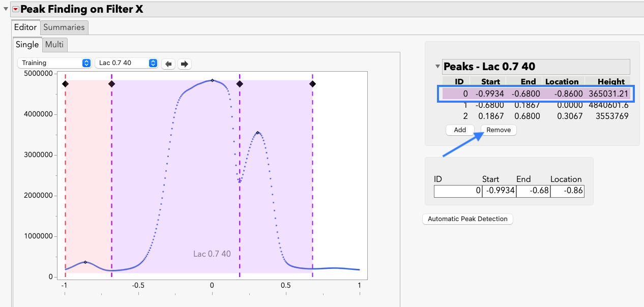Click the back arrow to previous spectrum
This screenshot has width=644, height=307.
168,64
